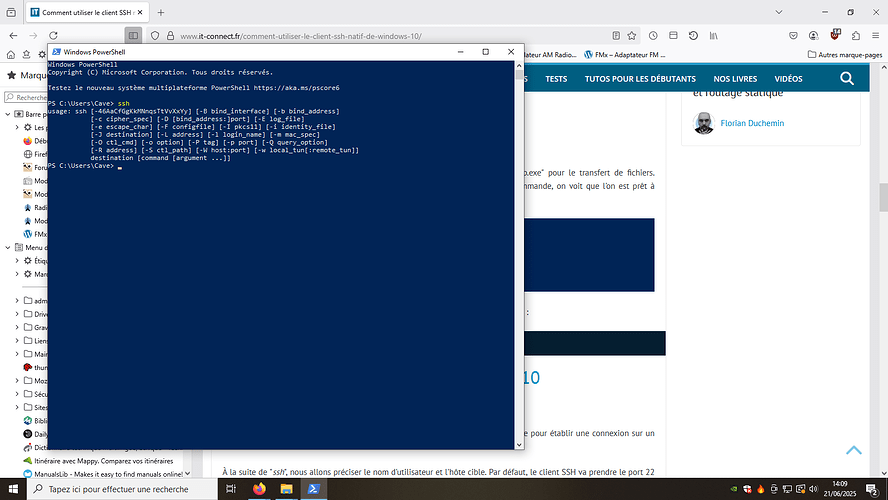This screenshot has width=888, height=500.
Task: Switch to Firefox on the taskbar
Action: (x=259, y=489)
